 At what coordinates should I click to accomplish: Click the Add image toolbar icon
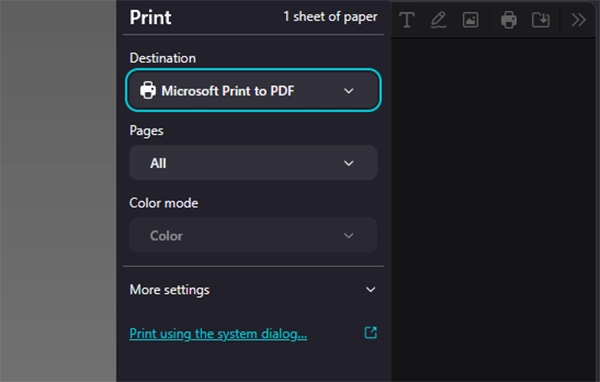click(470, 20)
